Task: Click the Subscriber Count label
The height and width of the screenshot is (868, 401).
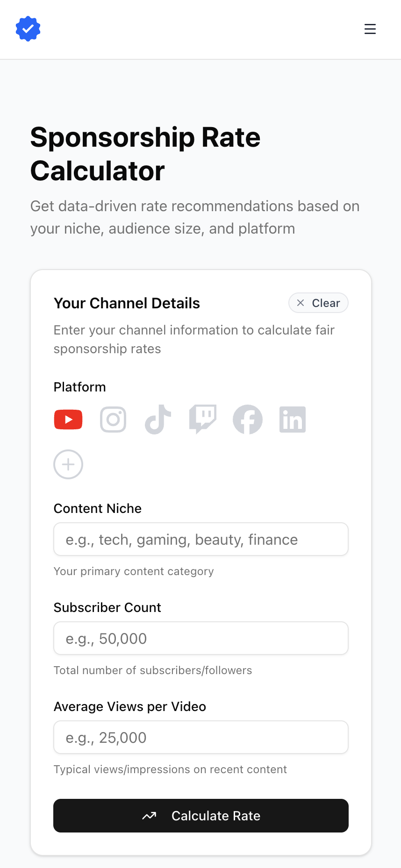Action: [107, 607]
